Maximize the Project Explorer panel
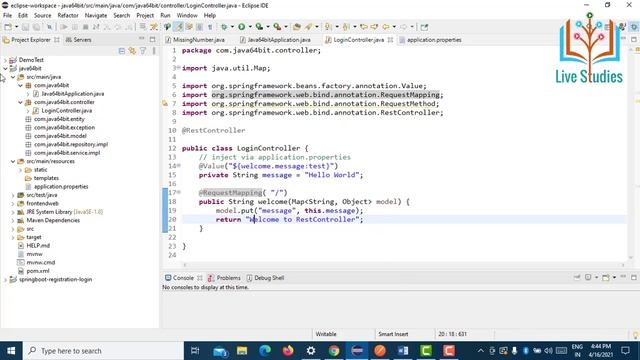 pos(152,39)
